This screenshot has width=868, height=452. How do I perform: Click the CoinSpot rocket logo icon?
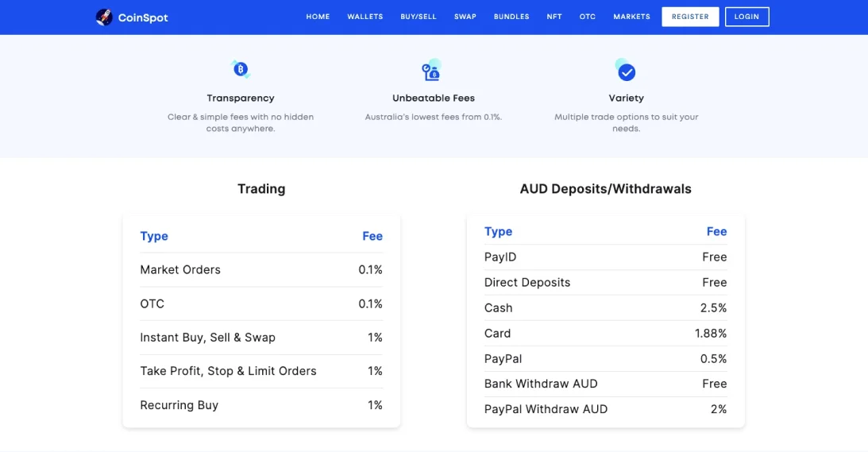pos(103,17)
